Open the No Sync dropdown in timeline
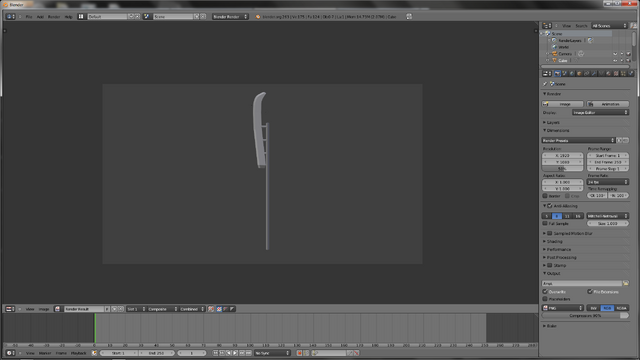 (x=272, y=353)
